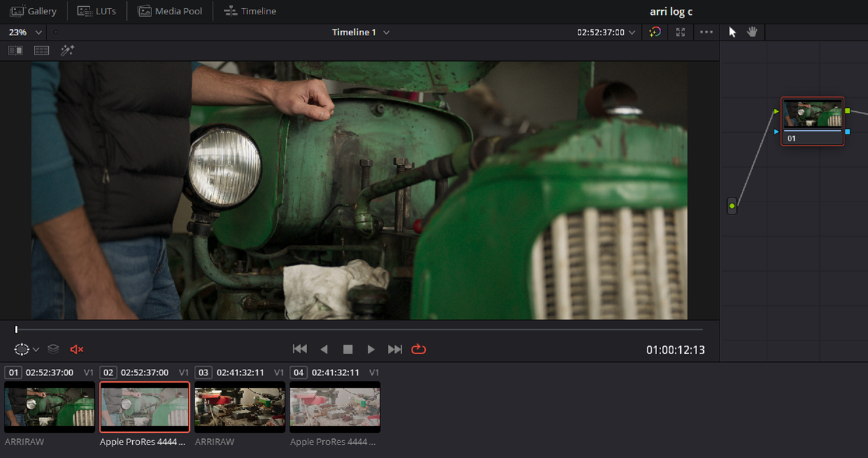Screen dimensions: 868x458
Task: Click the layers unmix icon
Action: (x=54, y=349)
